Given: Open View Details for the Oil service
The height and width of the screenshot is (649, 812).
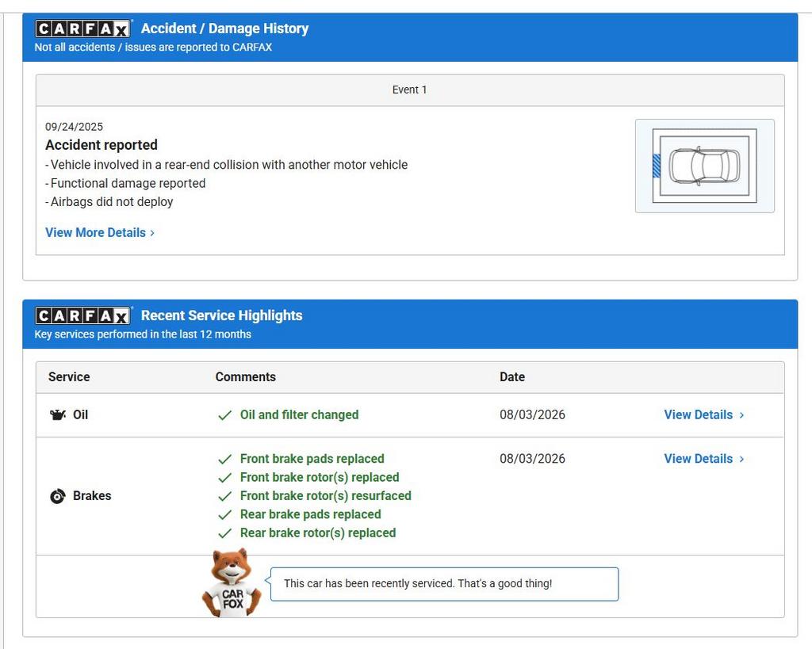Looking at the screenshot, I should pyautogui.click(x=704, y=414).
